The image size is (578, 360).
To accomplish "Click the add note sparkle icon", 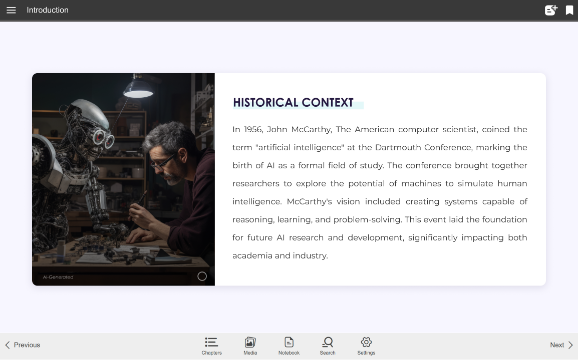I will (551, 10).
